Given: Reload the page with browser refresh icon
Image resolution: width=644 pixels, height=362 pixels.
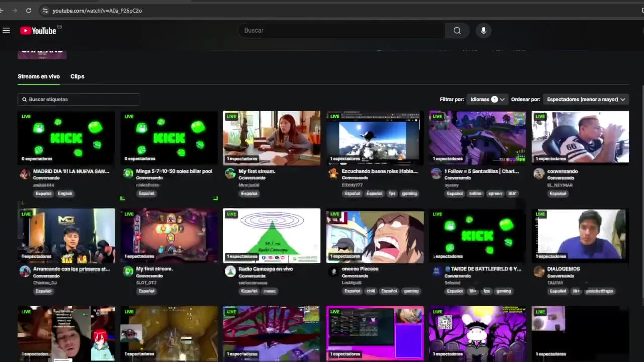Looking at the screenshot, I should click(29, 10).
